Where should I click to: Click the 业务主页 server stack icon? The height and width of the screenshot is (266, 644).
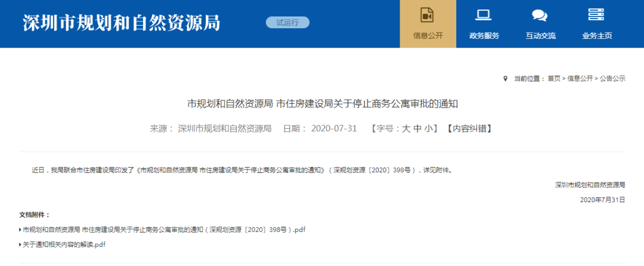[x=596, y=15]
